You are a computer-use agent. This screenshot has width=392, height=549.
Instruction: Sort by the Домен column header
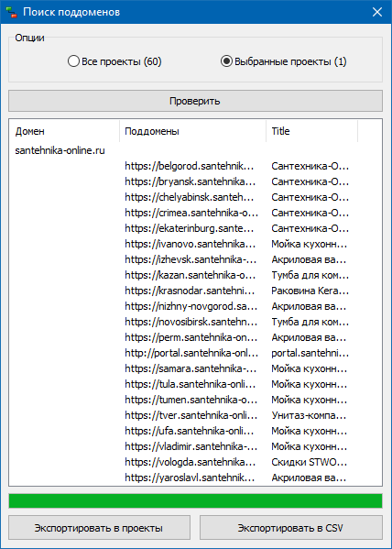tap(64, 131)
